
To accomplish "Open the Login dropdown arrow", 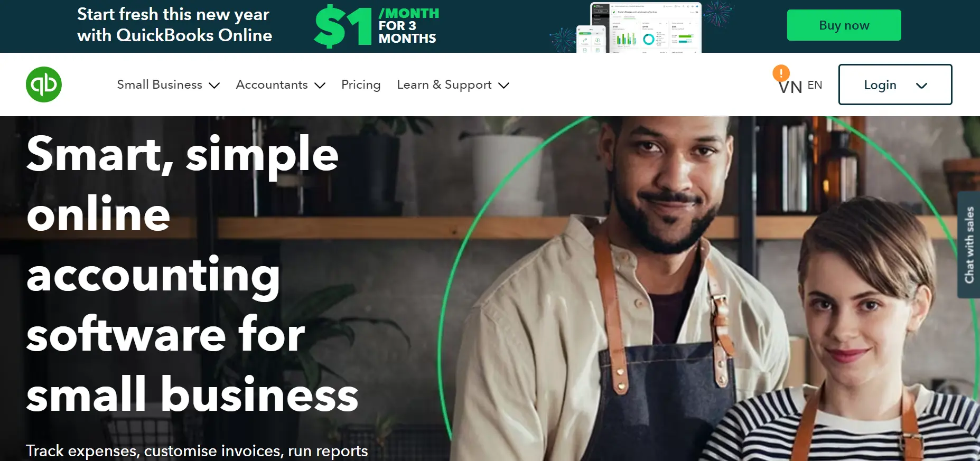I will pyautogui.click(x=921, y=86).
